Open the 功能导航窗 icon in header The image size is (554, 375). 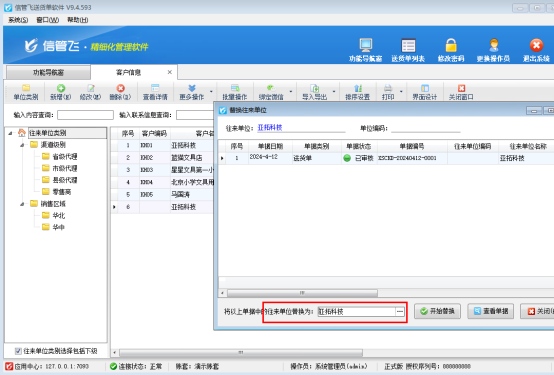[365, 45]
